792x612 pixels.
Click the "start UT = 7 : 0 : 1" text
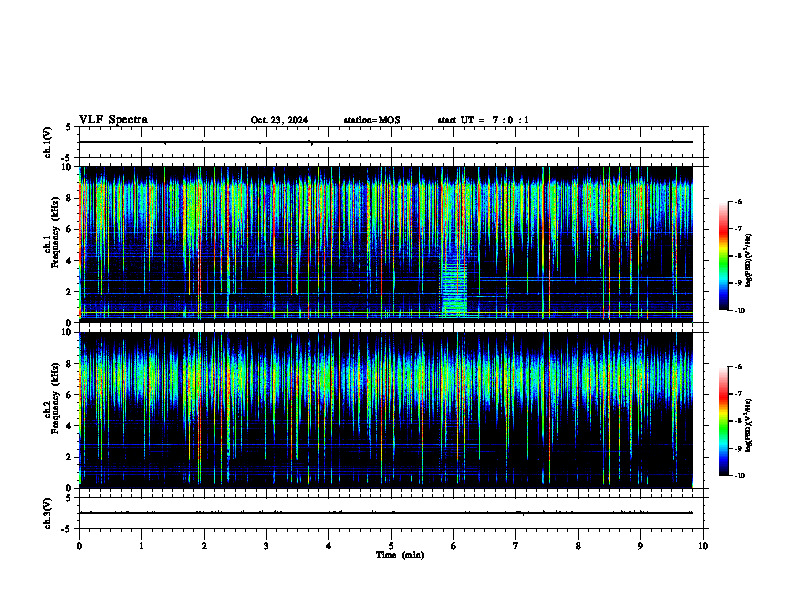(483, 120)
